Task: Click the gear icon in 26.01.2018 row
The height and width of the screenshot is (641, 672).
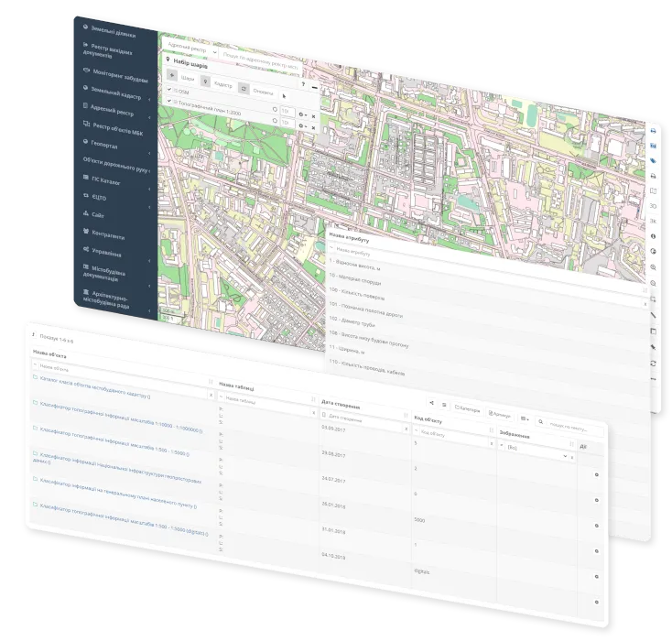Action: (597, 551)
